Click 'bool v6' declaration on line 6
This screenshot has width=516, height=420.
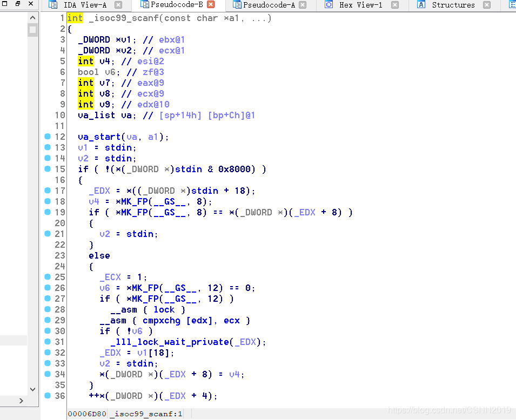(x=96, y=72)
